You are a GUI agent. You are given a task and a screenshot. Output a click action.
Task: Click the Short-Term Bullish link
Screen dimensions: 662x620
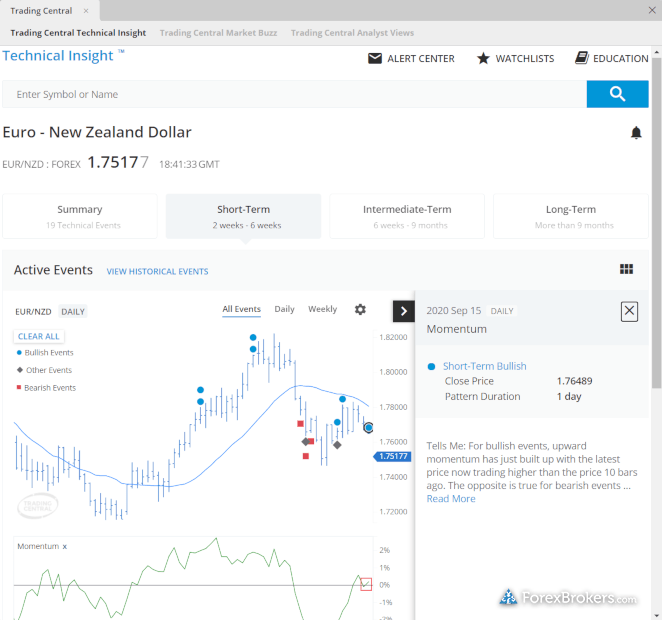tap(484, 366)
